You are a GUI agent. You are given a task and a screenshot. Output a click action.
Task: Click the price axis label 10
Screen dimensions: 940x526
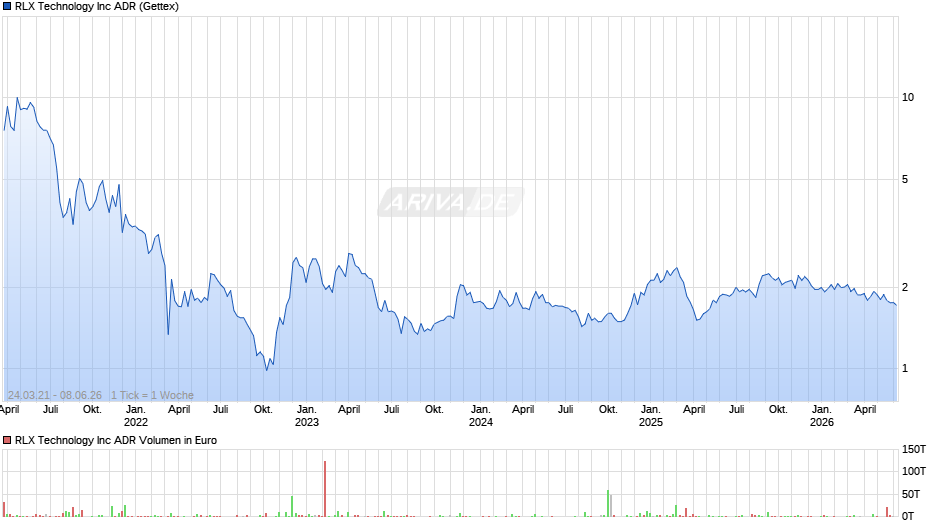pos(908,97)
